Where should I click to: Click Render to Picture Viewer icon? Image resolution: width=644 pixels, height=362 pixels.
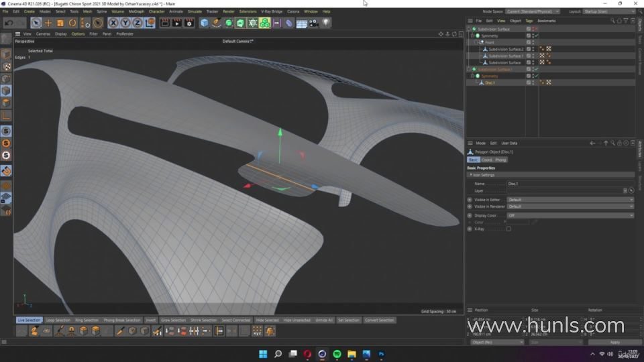(x=177, y=23)
